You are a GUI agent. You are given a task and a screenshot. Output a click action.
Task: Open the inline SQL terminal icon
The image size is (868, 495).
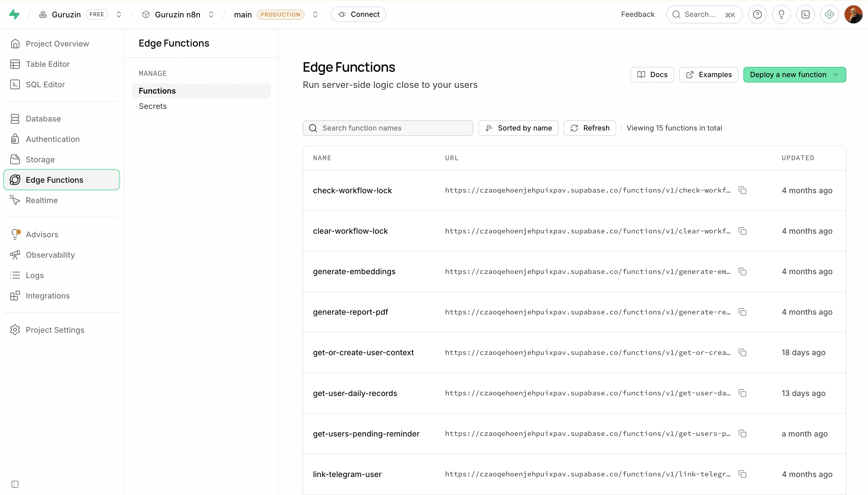pos(806,14)
